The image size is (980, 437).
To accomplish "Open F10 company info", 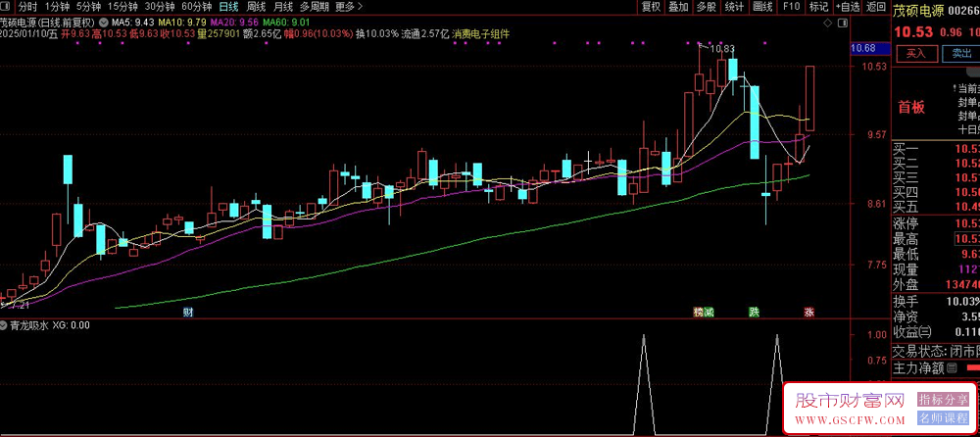I will [x=791, y=7].
